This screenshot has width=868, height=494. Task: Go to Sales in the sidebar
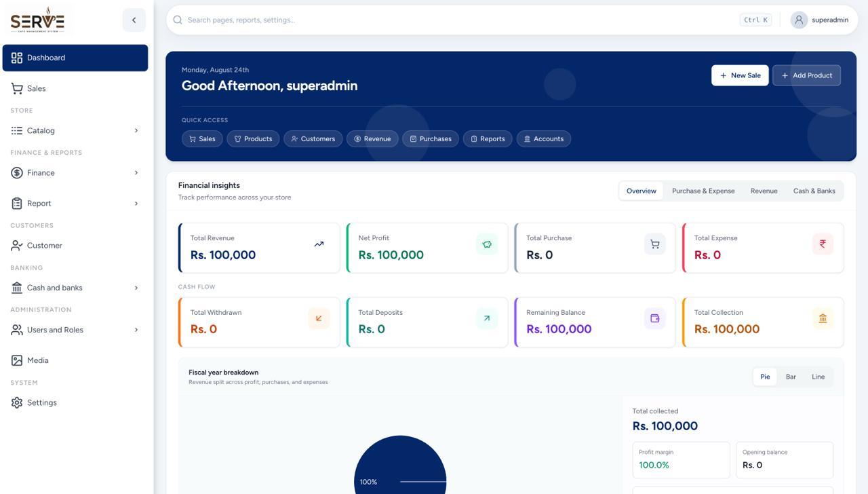tap(75, 88)
